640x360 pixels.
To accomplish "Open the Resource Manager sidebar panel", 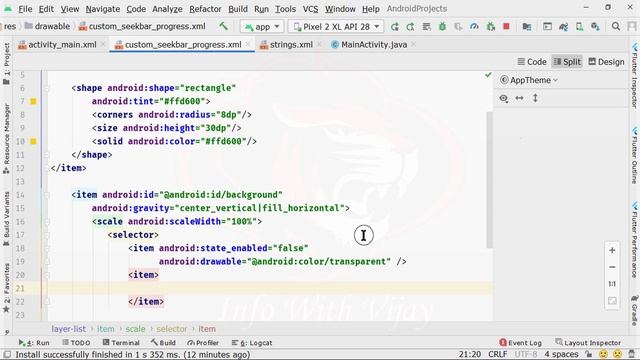I will pos(7,139).
